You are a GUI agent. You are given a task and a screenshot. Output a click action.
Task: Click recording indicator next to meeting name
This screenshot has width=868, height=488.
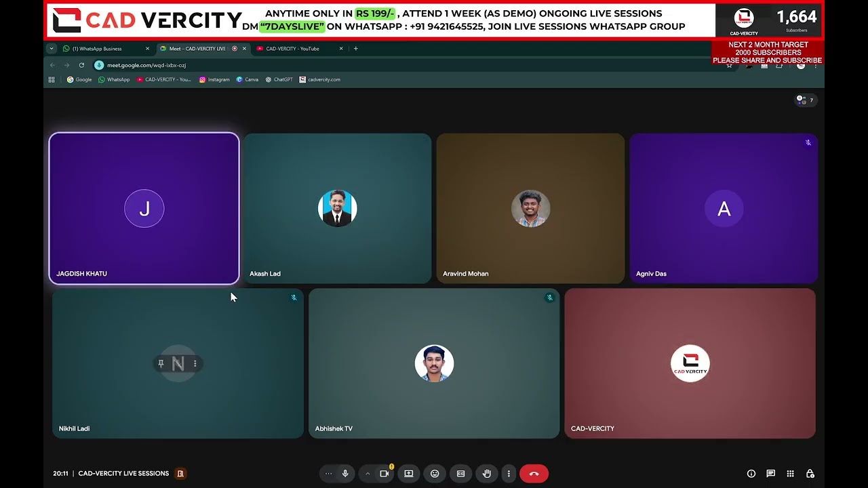[x=180, y=474]
